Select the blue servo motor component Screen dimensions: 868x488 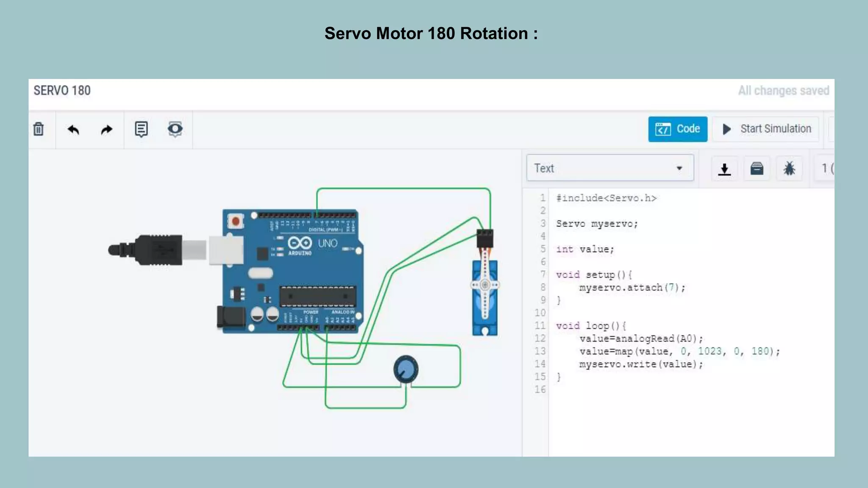485,297
